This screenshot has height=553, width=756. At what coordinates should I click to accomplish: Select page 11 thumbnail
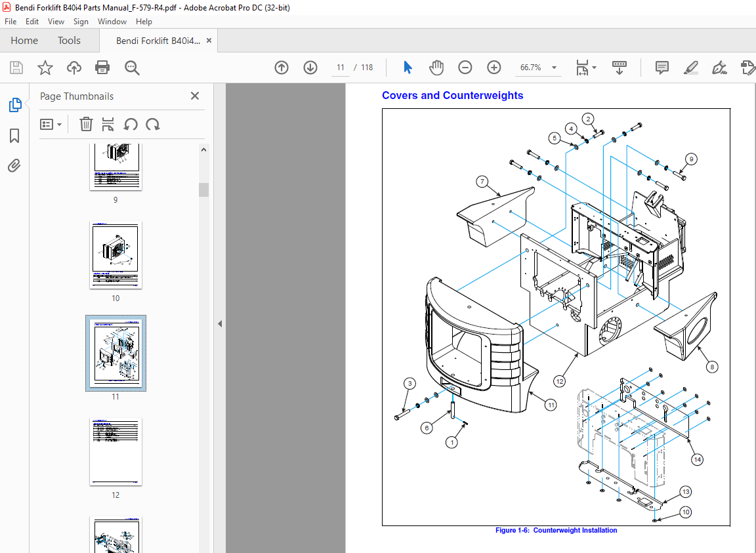[115, 354]
